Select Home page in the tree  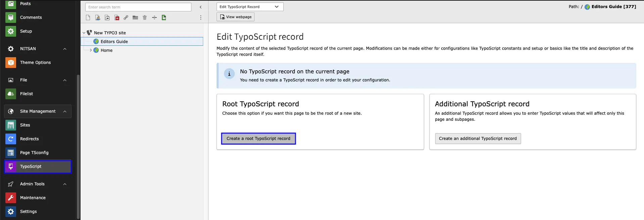(106, 50)
